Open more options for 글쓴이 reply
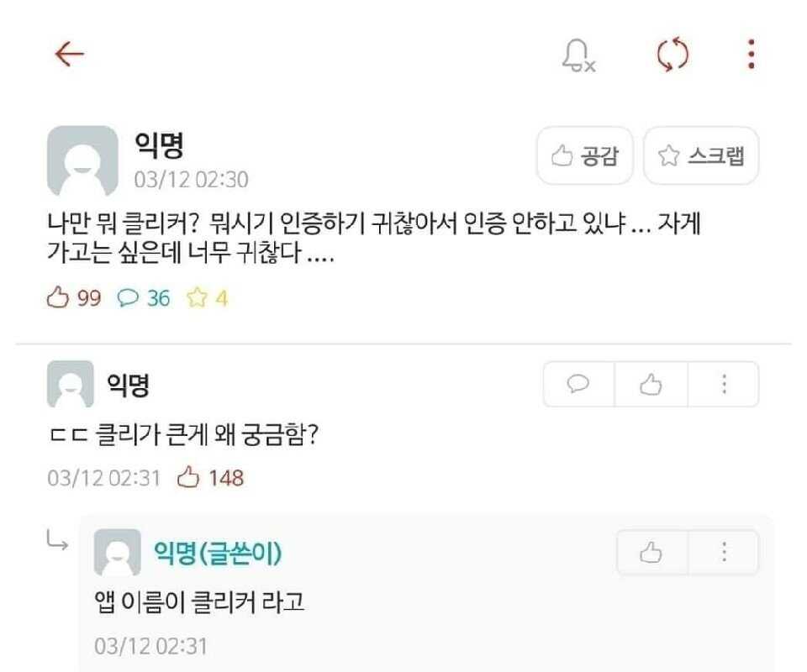The width and height of the screenshot is (807, 672). pyautogui.click(x=724, y=552)
